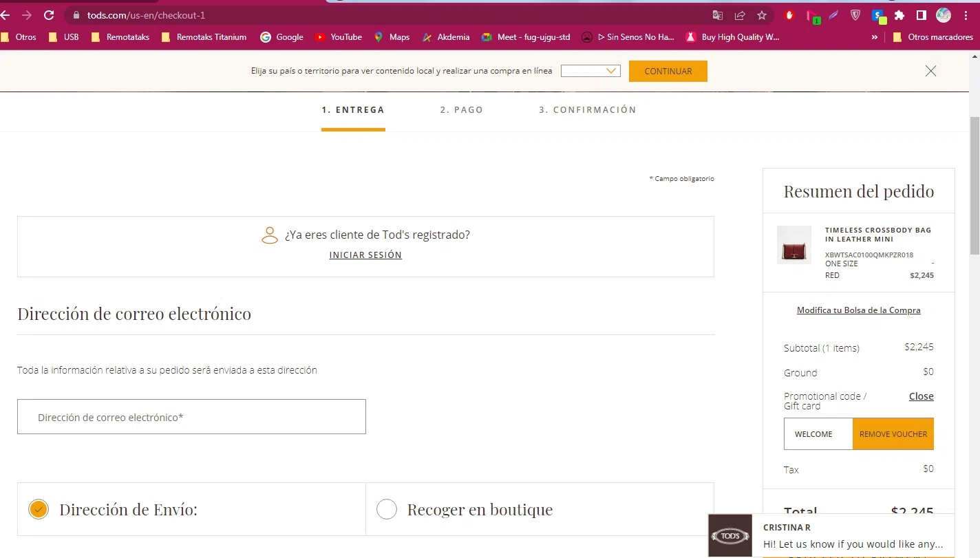Close the country selection banner
The width and height of the screenshot is (980, 558).
pos(930,71)
